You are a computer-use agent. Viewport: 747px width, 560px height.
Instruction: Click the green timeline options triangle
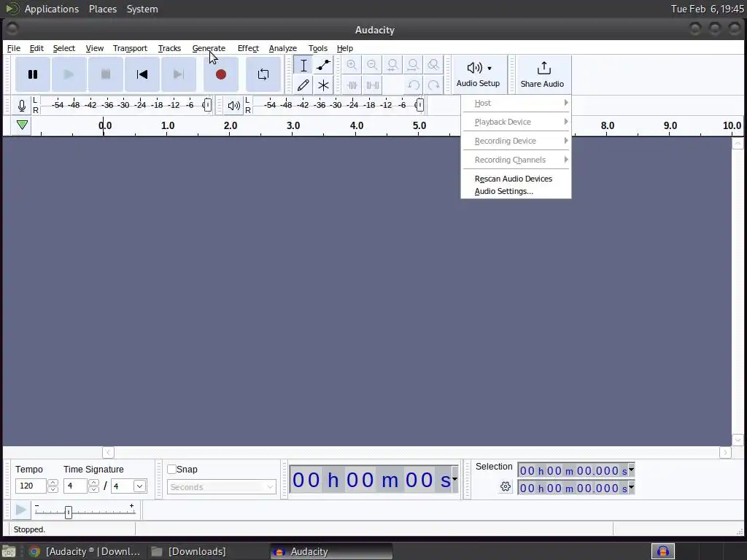click(x=22, y=125)
